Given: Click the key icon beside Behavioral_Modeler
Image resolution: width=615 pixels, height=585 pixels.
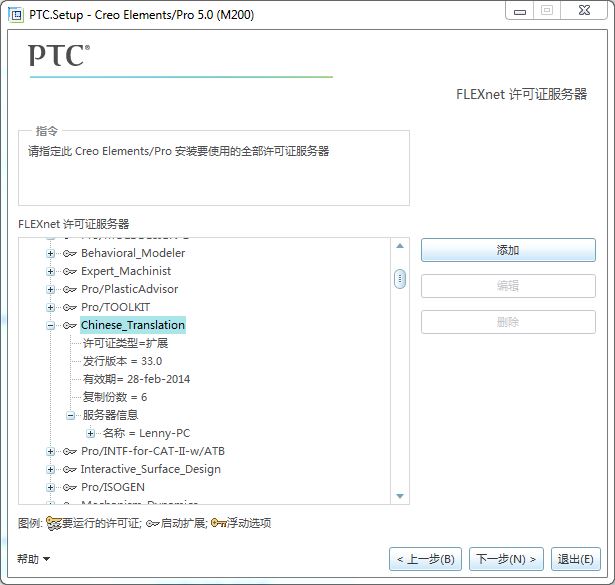Looking at the screenshot, I should pos(69,254).
